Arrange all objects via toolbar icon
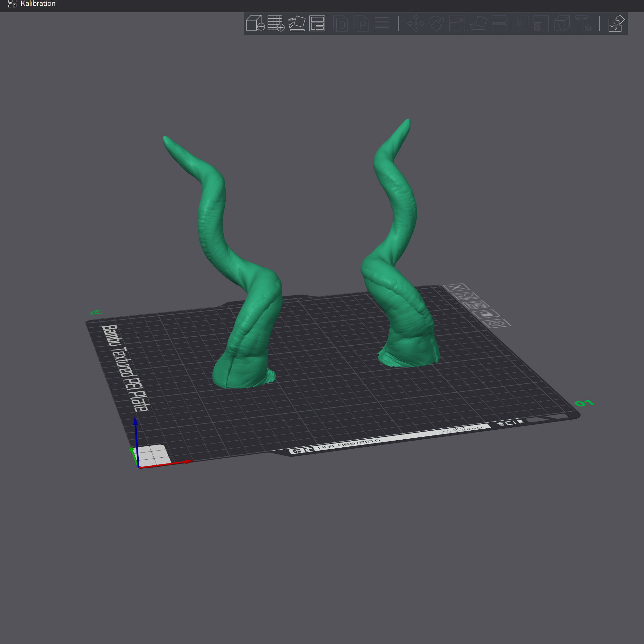 click(x=317, y=23)
